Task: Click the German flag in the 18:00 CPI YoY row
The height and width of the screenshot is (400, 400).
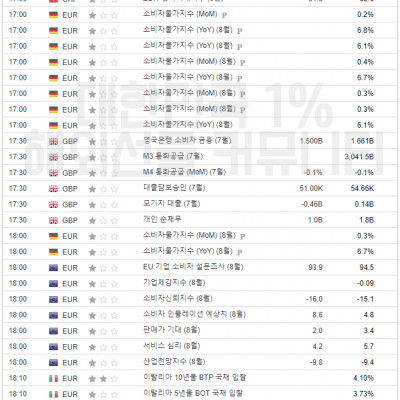Action: tap(53, 252)
